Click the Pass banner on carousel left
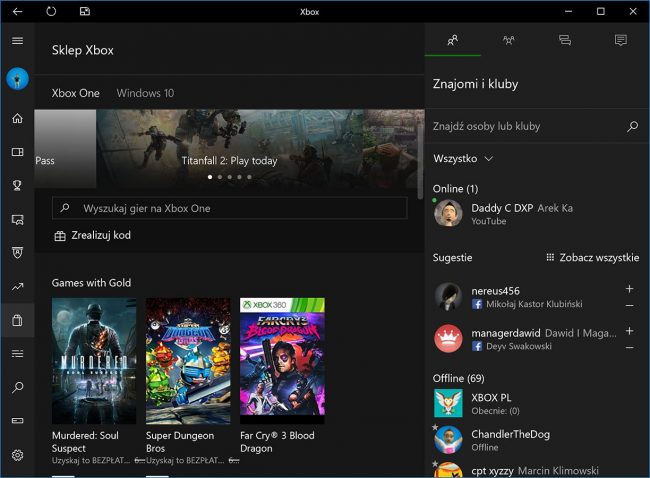650x478 pixels. (65, 148)
